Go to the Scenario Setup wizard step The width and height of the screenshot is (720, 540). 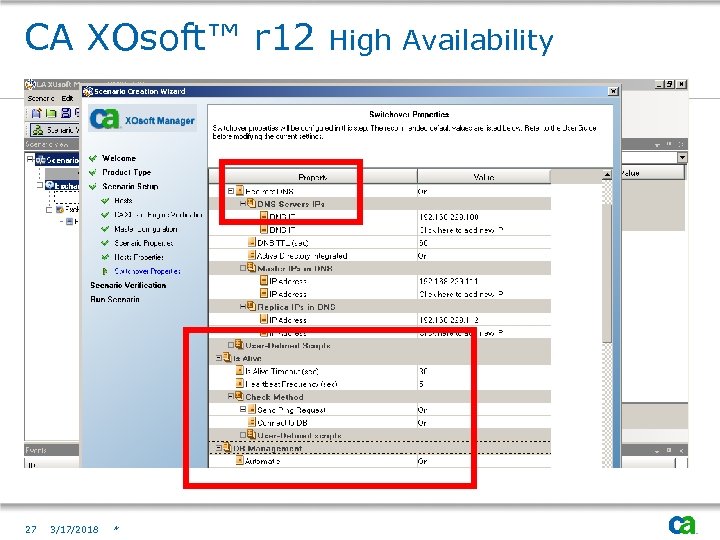click(130, 186)
